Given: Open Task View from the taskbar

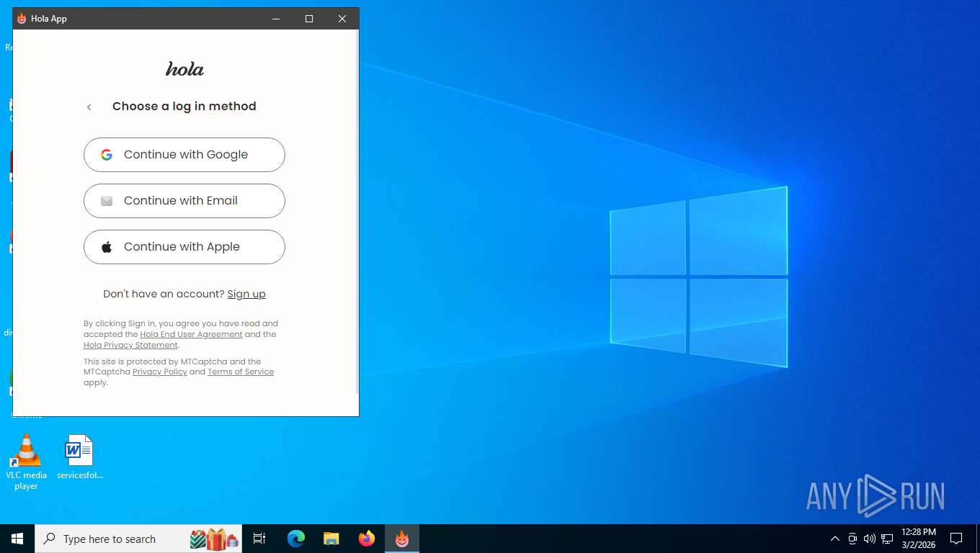Looking at the screenshot, I should point(259,539).
